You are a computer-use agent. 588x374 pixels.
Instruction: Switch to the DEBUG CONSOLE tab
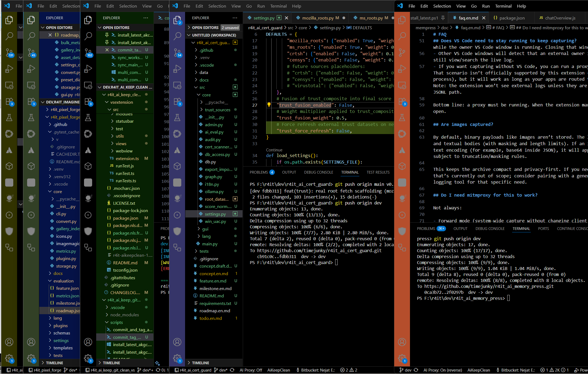(319, 172)
